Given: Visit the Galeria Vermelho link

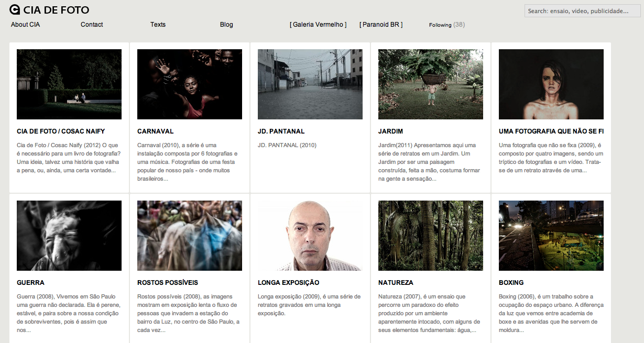Looking at the screenshot, I should pyautogui.click(x=318, y=25).
